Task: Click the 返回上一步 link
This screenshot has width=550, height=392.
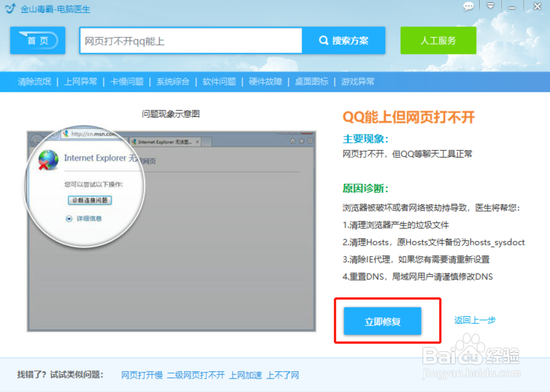Action: [x=475, y=320]
